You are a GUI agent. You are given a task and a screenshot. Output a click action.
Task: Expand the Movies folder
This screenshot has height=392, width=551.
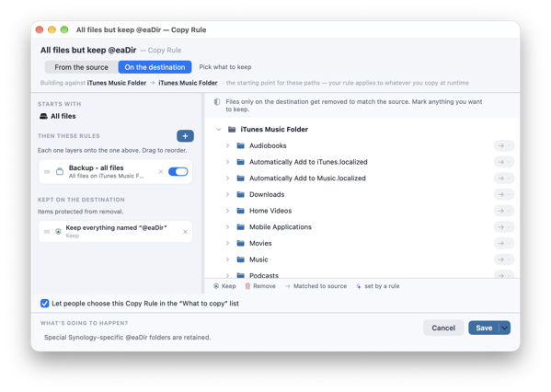click(227, 243)
